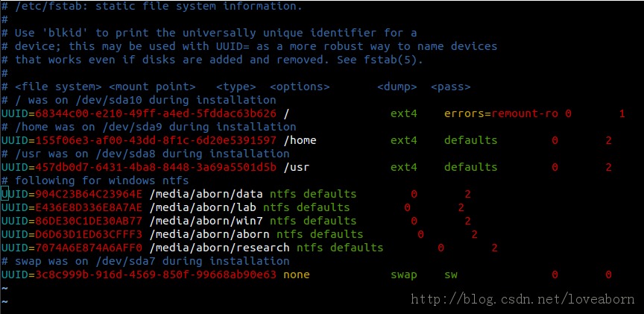
Task: Click the <mount point> column header comment
Action: (x=152, y=87)
